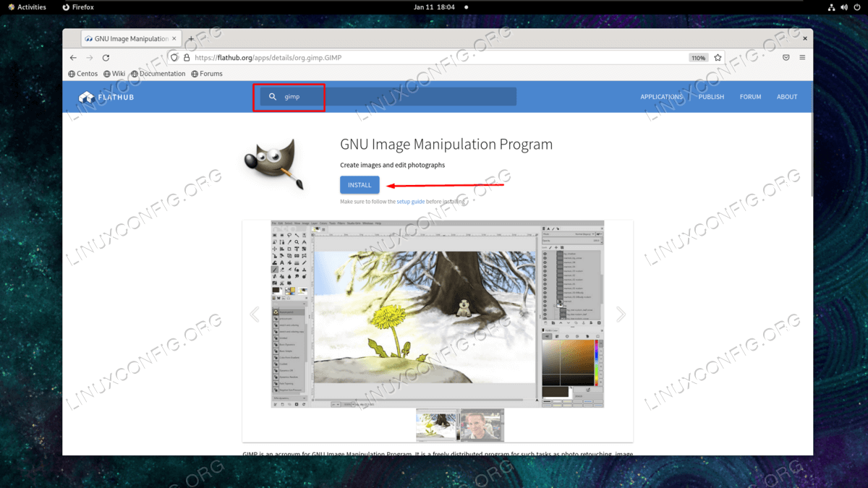Open the FORUM menu item on Flathub
The width and height of the screenshot is (868, 488).
tap(750, 97)
